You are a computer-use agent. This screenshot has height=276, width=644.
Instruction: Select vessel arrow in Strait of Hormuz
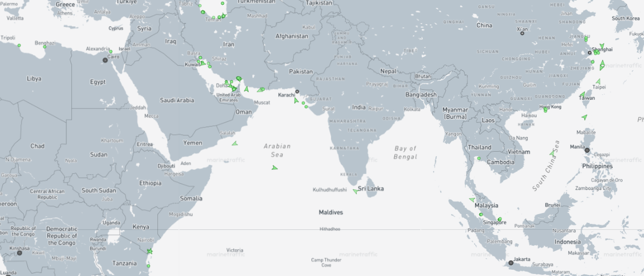coord(239,79)
